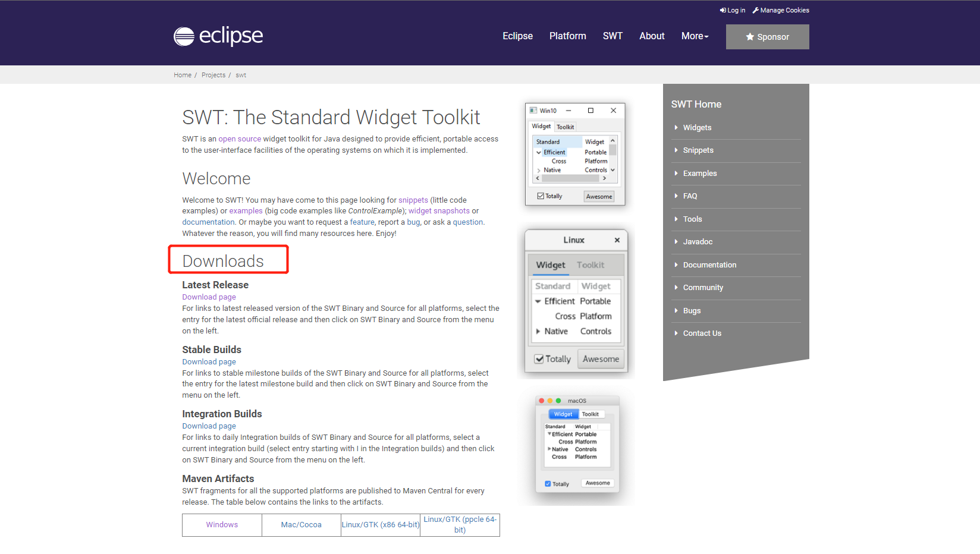Click the bug report link

413,222
